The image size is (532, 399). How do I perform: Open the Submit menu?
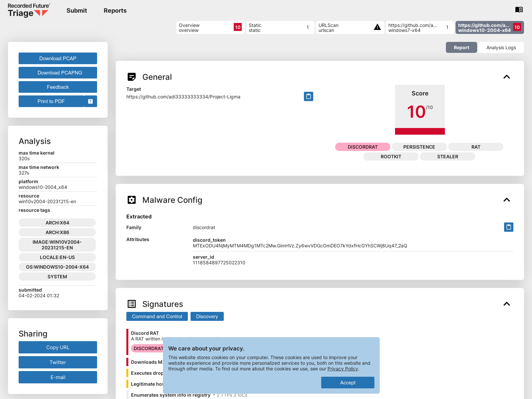[x=77, y=11]
